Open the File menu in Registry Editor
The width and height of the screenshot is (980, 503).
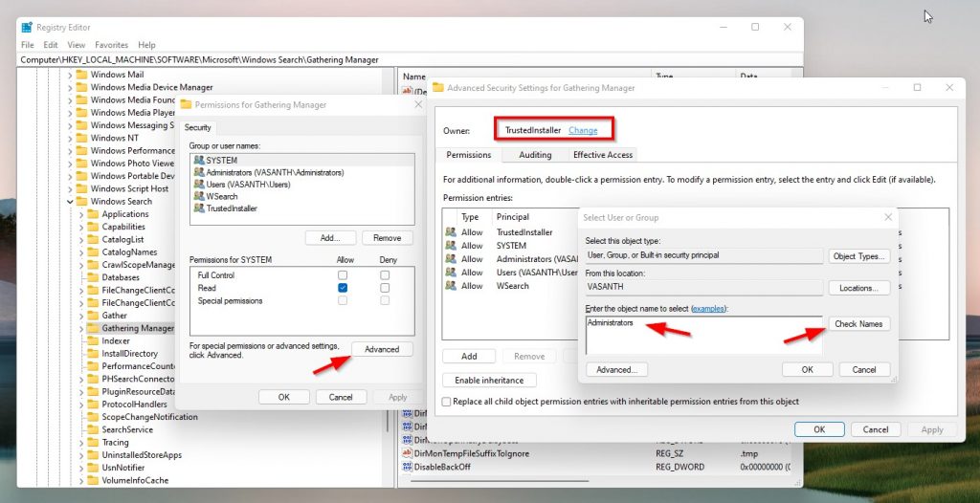point(28,45)
